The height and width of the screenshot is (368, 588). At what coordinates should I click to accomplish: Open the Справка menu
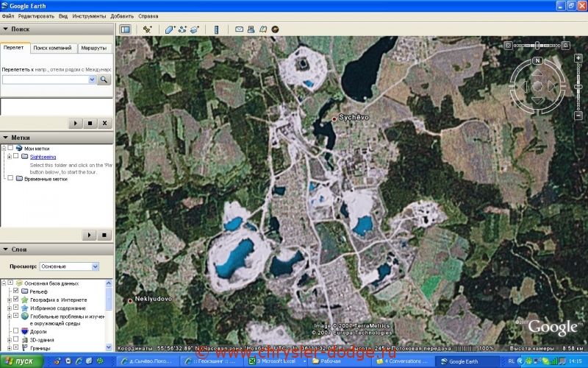(x=148, y=16)
